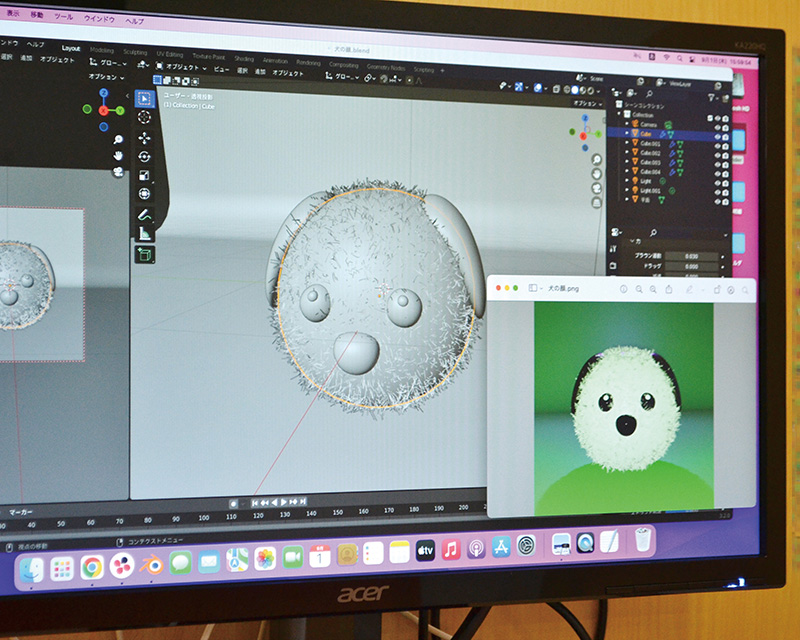Activate the Scale tool
The width and height of the screenshot is (800, 640).
coord(144,175)
